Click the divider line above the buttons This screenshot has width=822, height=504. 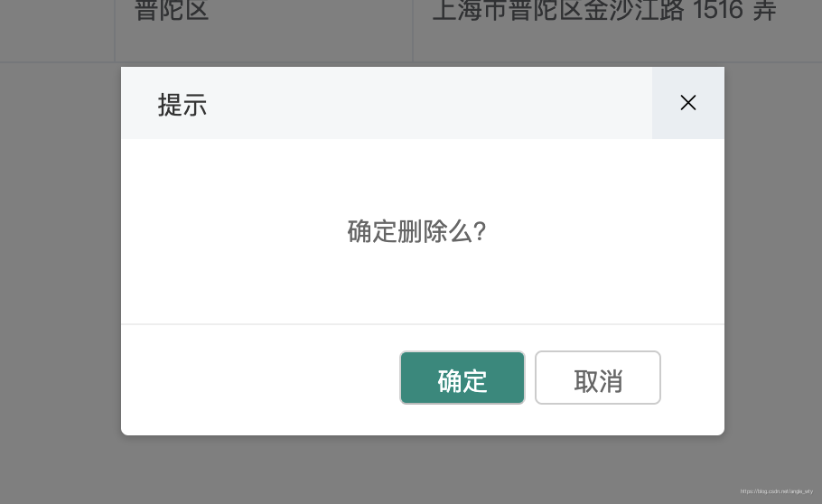point(423,324)
